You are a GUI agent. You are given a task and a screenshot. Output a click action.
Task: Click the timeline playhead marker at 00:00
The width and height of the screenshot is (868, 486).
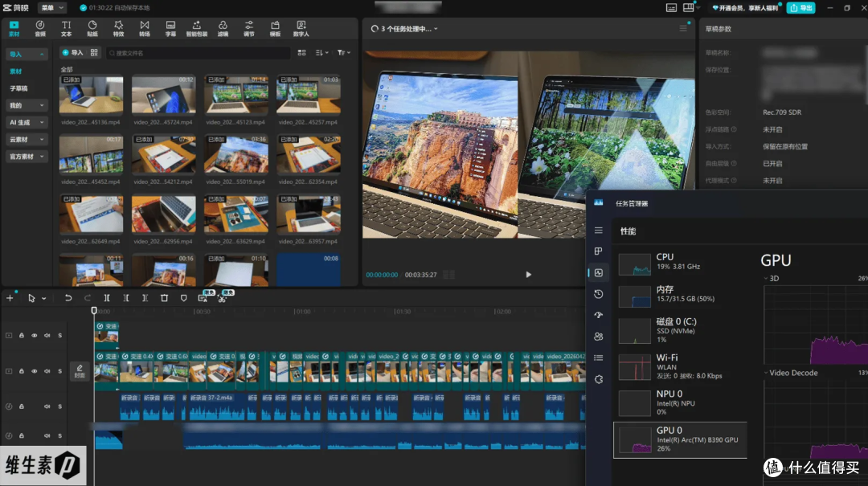coord(94,311)
